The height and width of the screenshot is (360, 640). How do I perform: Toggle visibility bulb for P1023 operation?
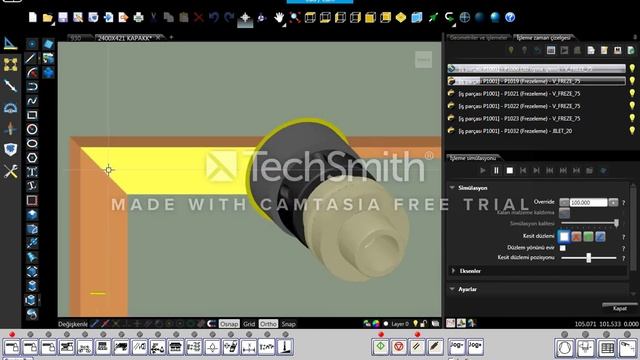[632, 118]
